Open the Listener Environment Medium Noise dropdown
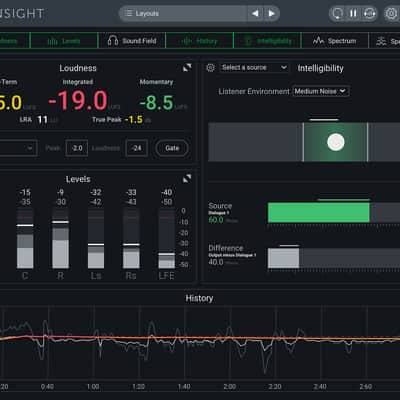 (x=321, y=91)
